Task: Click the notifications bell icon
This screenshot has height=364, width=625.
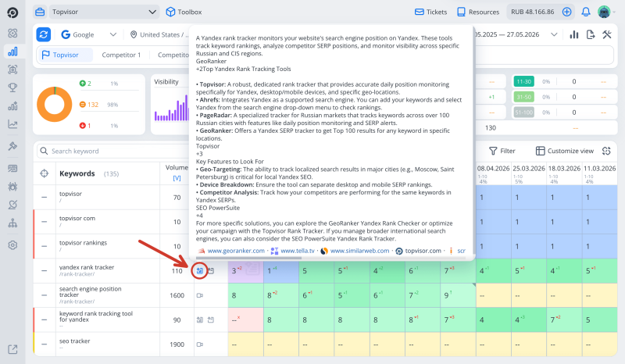Action: point(585,12)
